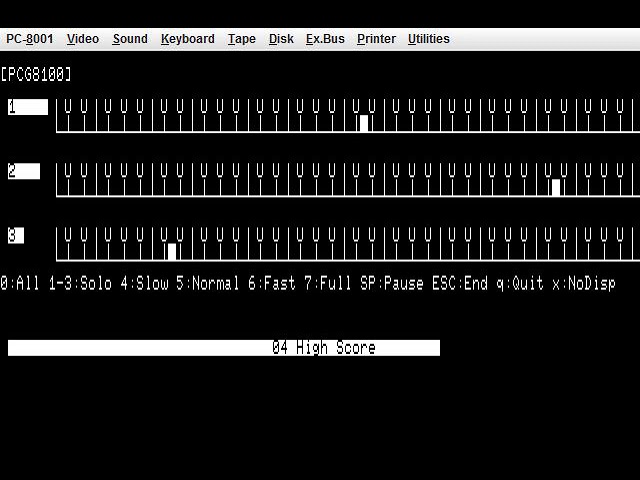Viewport: 640px width, 480px height.
Task: Click highlighted note on channel 1 keyboard
Action: click(x=364, y=123)
